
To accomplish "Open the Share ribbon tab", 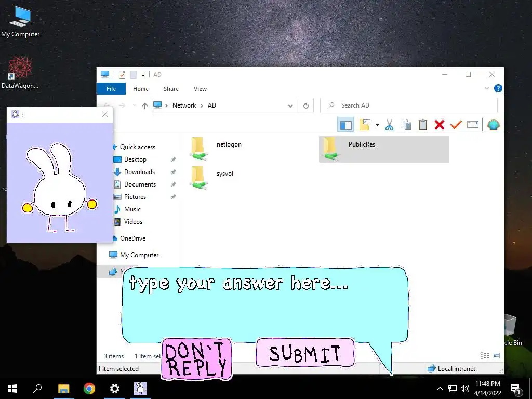I will (171, 89).
